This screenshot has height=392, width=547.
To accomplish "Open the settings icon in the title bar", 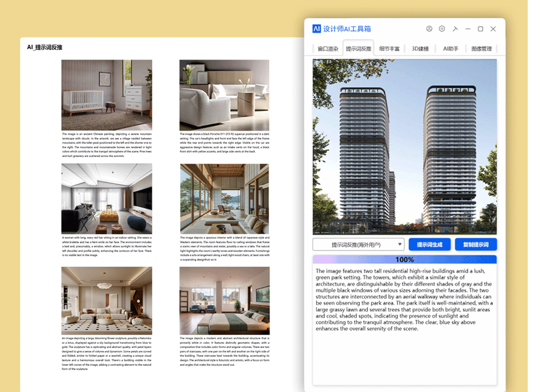I will [442, 28].
